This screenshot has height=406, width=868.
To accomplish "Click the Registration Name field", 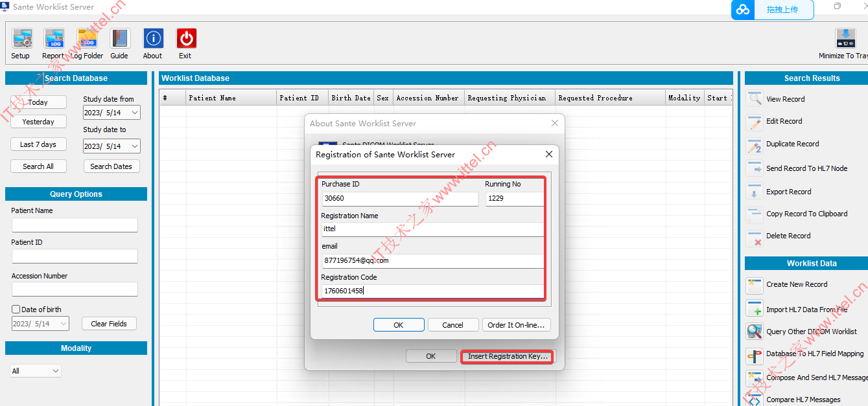I will click(432, 229).
